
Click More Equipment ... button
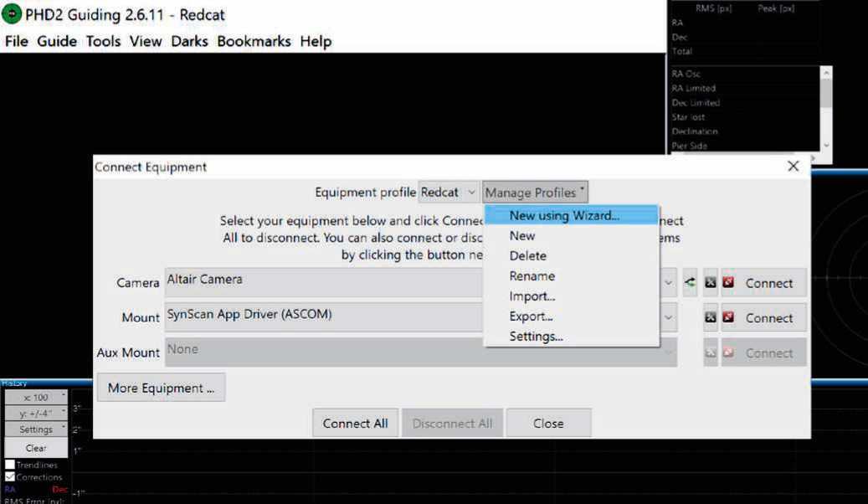pos(161,387)
